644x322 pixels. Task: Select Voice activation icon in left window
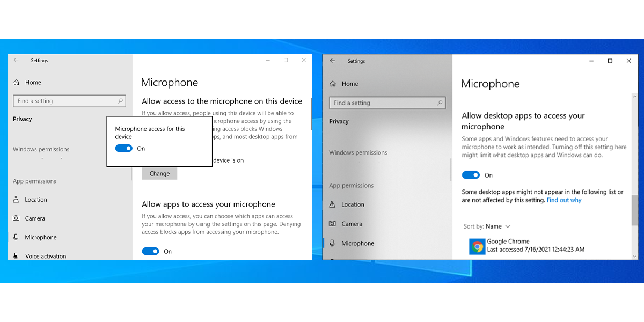pyautogui.click(x=16, y=256)
